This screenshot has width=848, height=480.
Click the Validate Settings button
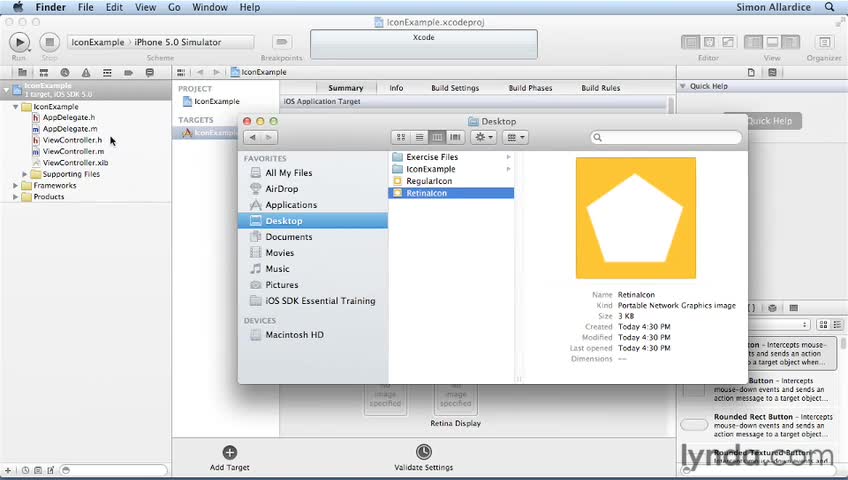point(423,458)
